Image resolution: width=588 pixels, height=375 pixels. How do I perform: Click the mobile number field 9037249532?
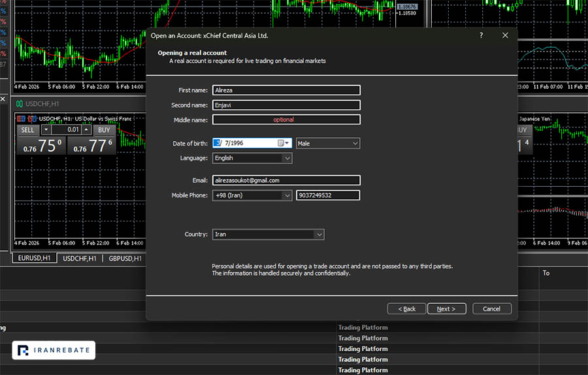328,195
